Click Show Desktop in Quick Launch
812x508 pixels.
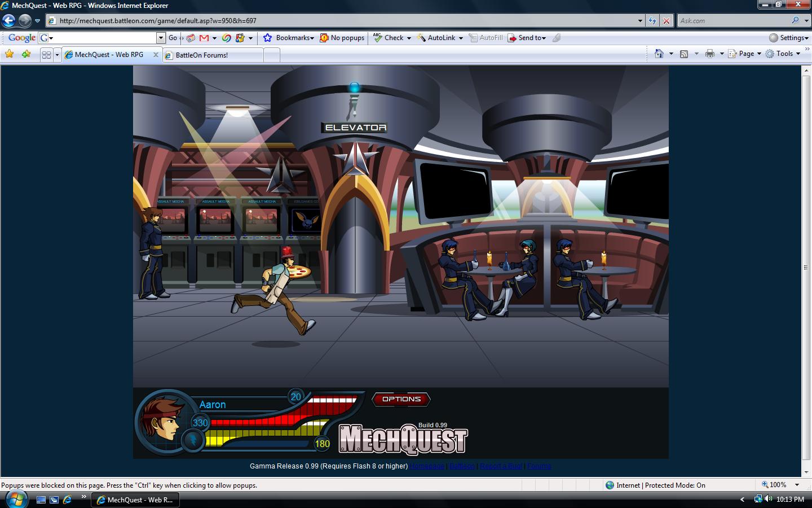click(41, 500)
